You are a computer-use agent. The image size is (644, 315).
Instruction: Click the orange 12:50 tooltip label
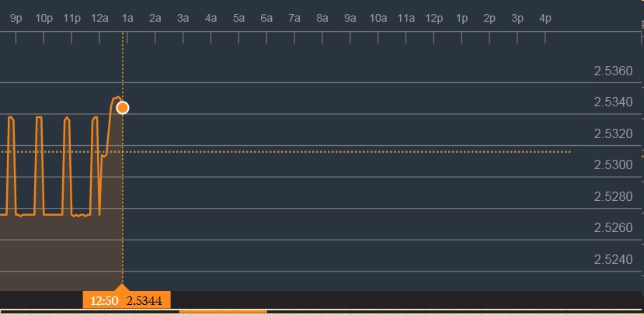pos(104,300)
